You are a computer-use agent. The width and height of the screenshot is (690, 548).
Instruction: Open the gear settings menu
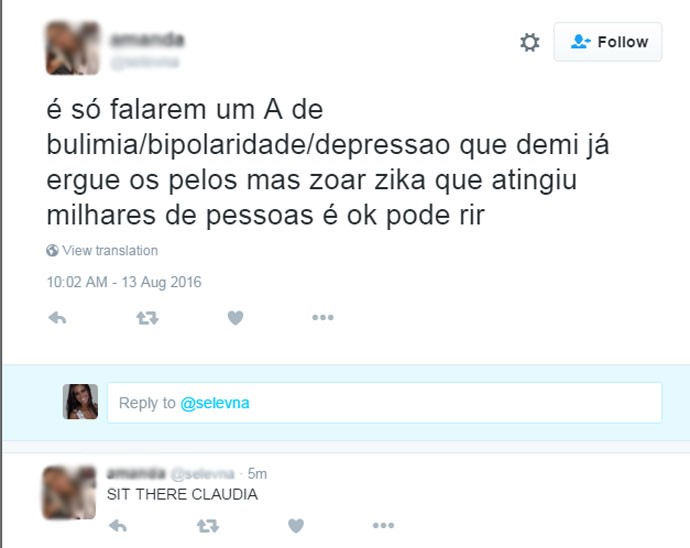(529, 42)
